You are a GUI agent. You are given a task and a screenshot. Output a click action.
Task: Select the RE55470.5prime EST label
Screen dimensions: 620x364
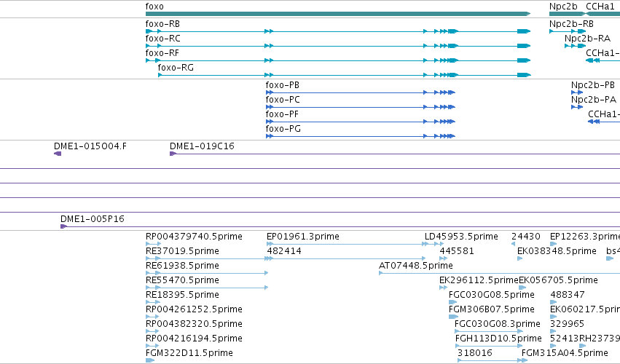pyautogui.click(x=182, y=280)
